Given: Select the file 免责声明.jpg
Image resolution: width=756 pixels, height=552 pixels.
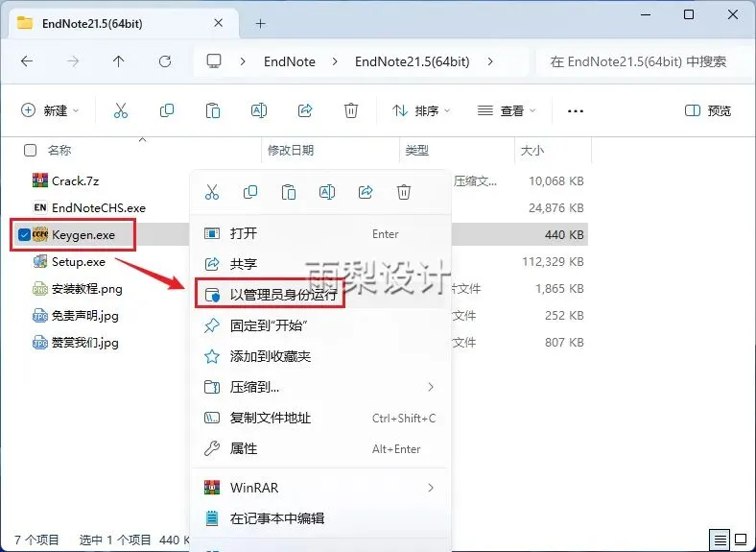Looking at the screenshot, I should [84, 316].
